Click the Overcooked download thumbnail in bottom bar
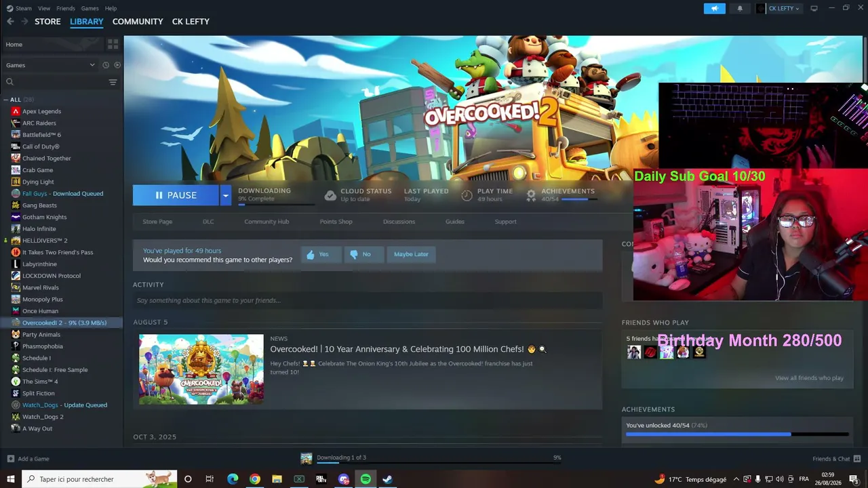Image resolution: width=868 pixels, height=488 pixels. coord(307,459)
